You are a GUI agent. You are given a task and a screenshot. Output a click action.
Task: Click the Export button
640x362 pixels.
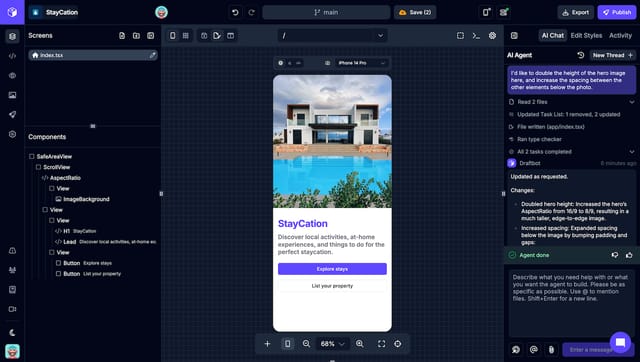[576, 12]
